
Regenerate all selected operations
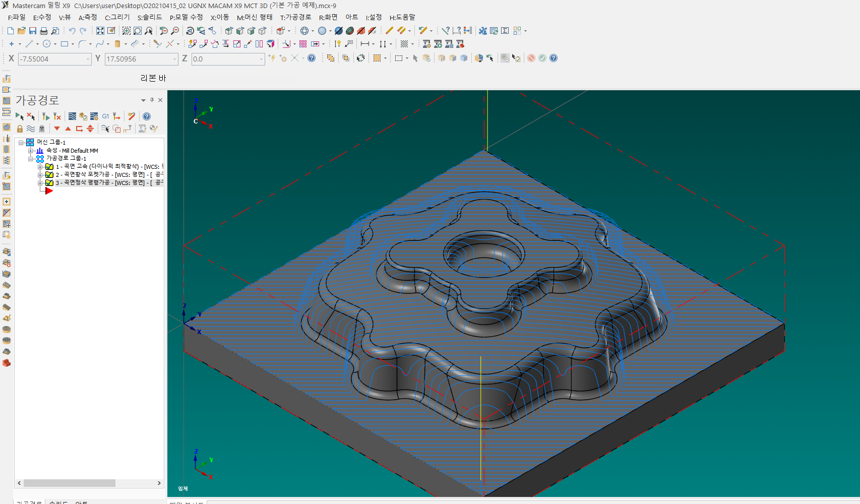[46, 116]
